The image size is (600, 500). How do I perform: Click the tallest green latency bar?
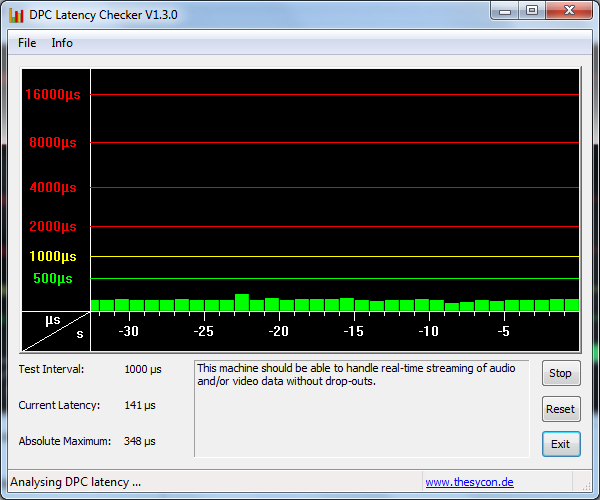(x=242, y=302)
